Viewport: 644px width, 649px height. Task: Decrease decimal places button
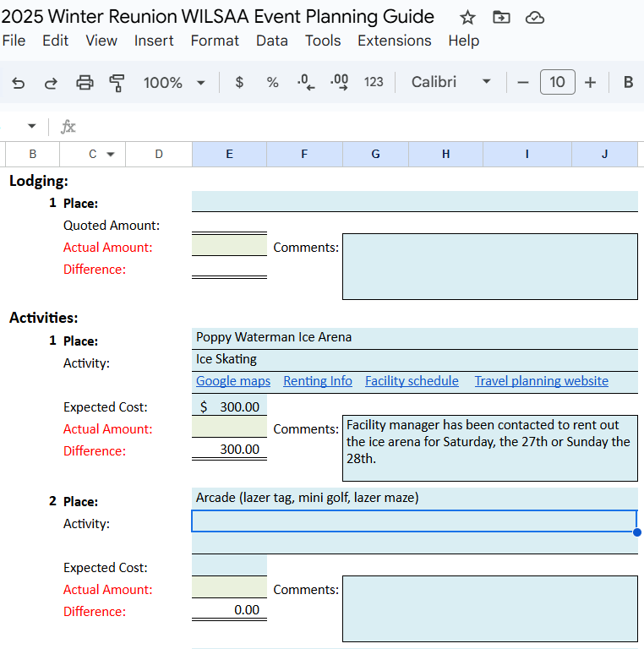305,82
